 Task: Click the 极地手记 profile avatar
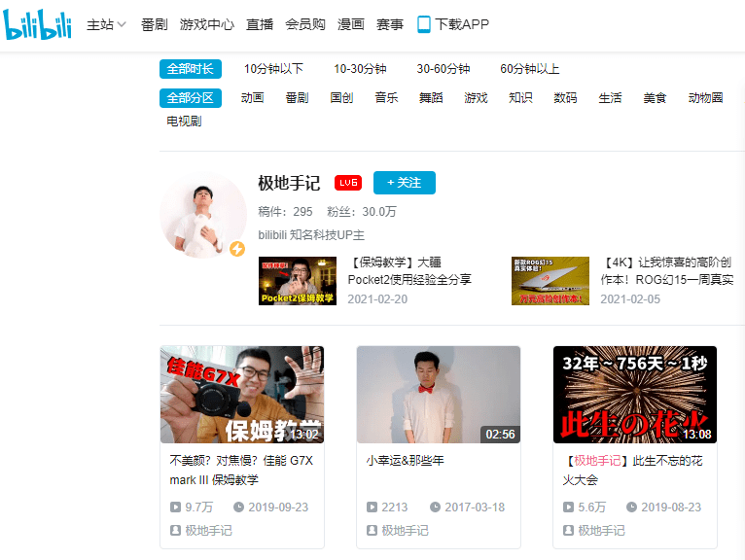click(203, 215)
